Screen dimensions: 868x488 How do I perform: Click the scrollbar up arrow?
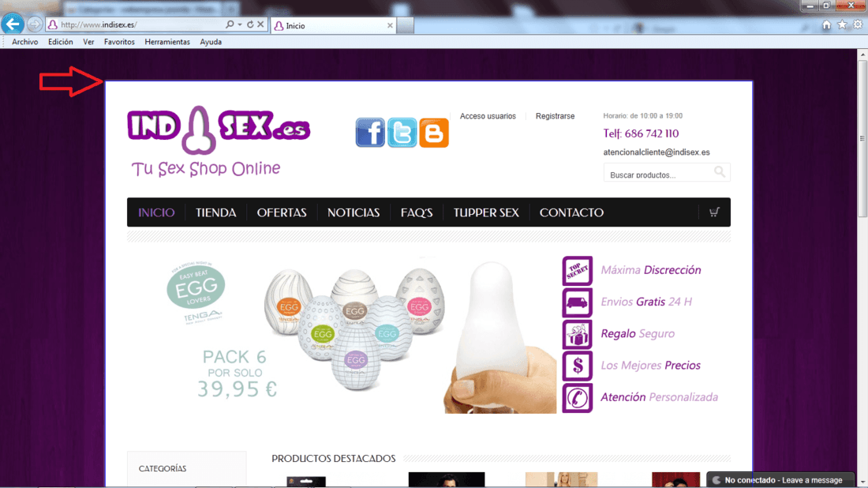click(862, 54)
